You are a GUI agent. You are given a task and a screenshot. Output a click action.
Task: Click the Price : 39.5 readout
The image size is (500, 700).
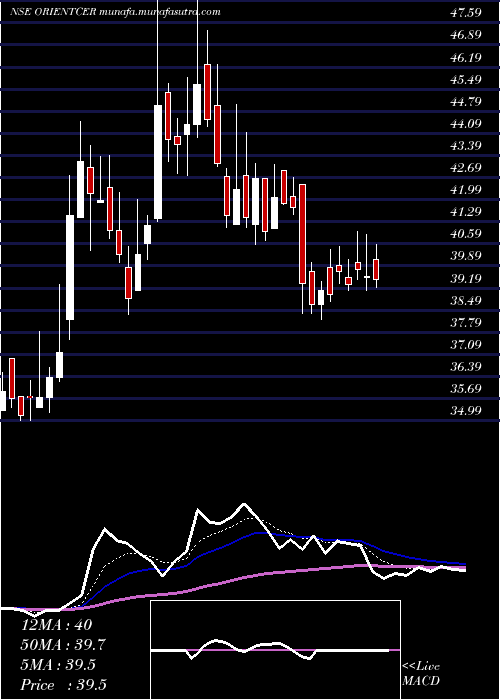coord(64,685)
